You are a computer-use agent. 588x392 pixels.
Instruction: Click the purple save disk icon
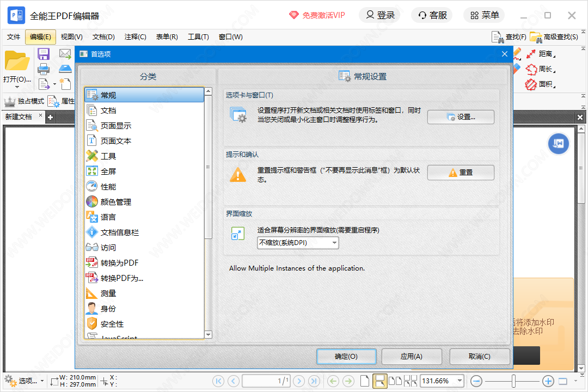[x=44, y=54]
